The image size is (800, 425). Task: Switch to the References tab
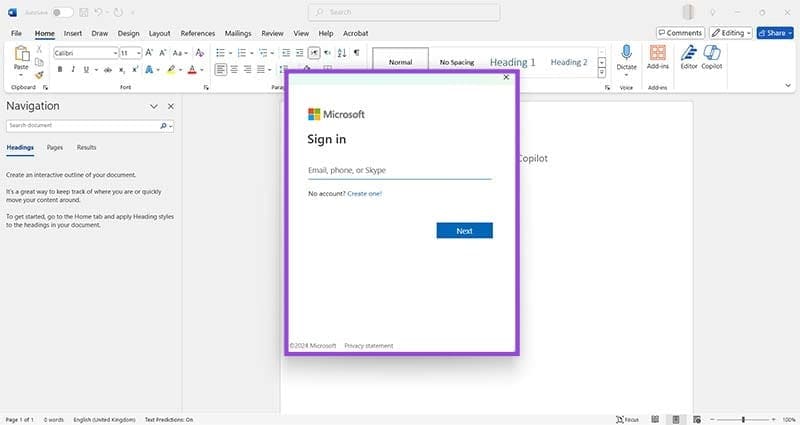(x=197, y=33)
